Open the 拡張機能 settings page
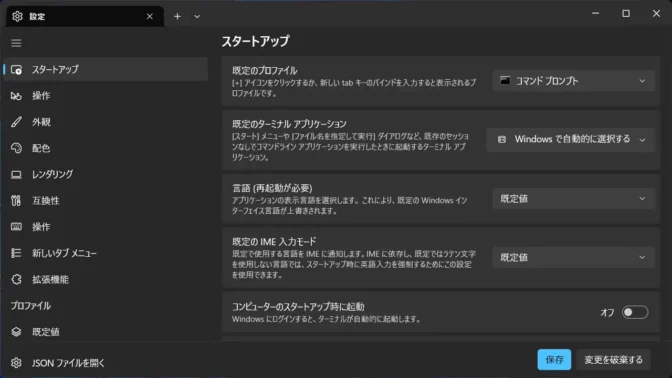This screenshot has height=378, width=672. 106,279
